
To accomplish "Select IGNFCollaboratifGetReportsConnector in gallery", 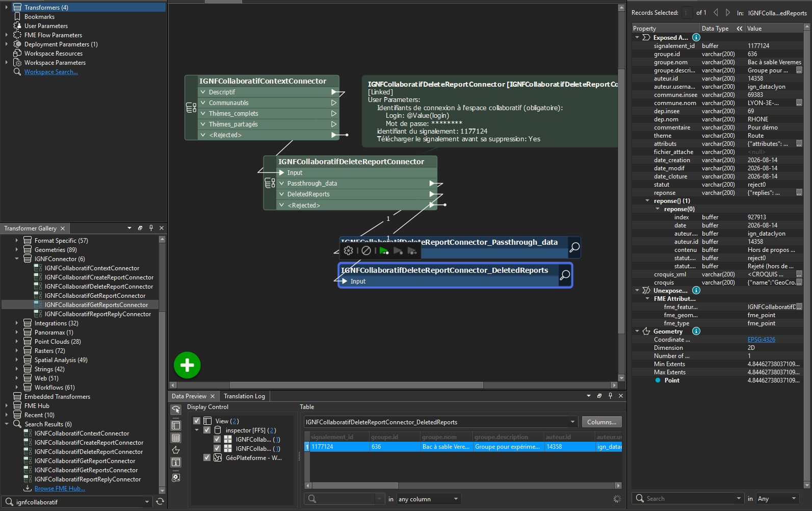I will 96,304.
